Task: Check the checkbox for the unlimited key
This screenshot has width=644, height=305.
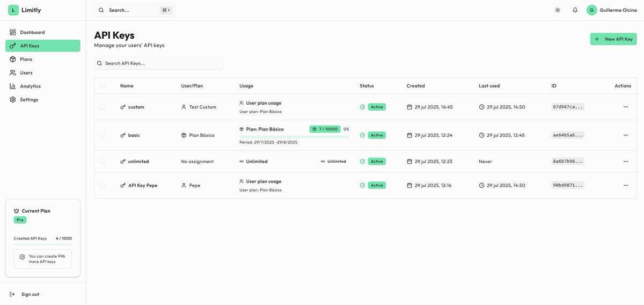Action: pos(103,161)
